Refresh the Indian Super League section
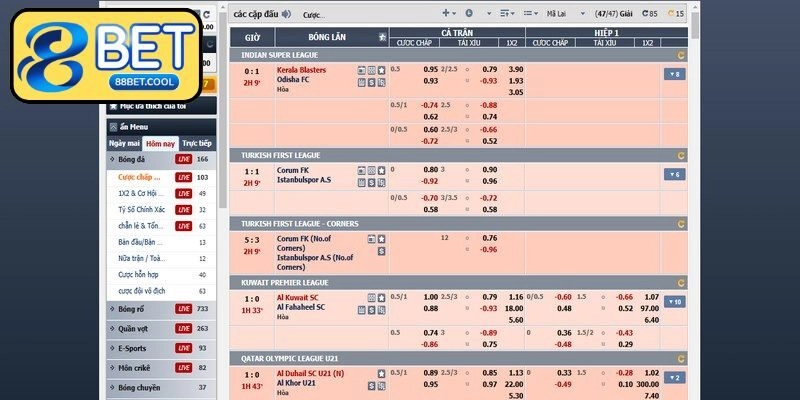This screenshot has width=800, height=400. point(681,55)
